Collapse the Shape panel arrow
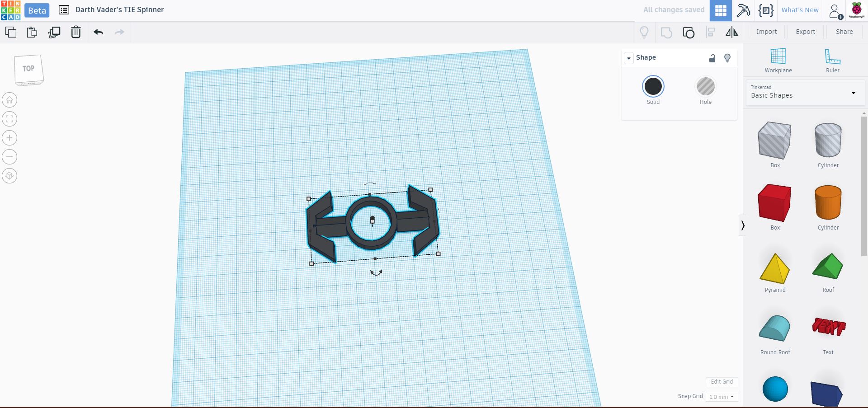 coord(628,58)
